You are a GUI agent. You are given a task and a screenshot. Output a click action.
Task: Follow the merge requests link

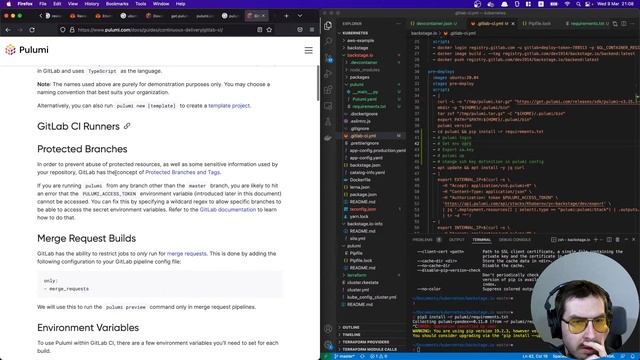187,253
